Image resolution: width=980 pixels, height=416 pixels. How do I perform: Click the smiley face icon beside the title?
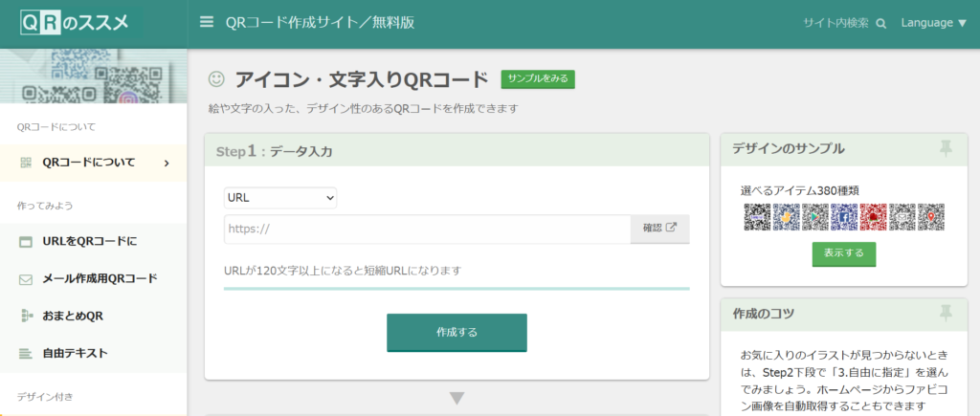click(216, 79)
